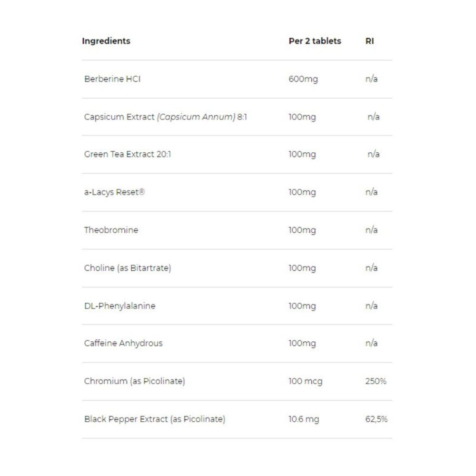This screenshot has width=476, height=476.
Task: Click the Ingredients column header
Action: click(106, 41)
